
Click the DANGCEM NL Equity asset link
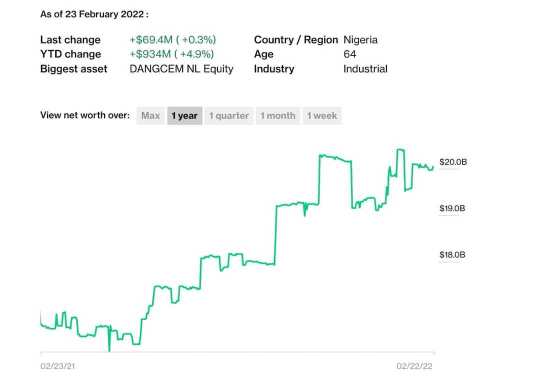pos(182,69)
